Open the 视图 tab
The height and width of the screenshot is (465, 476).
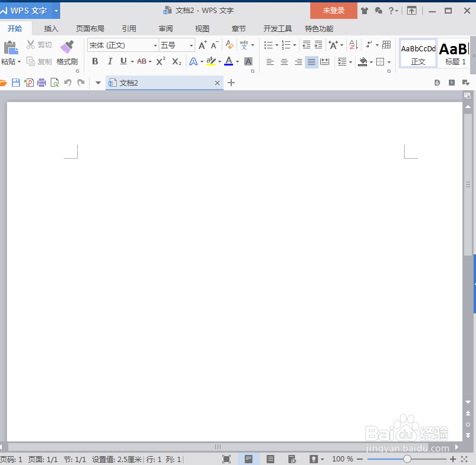pyautogui.click(x=202, y=29)
